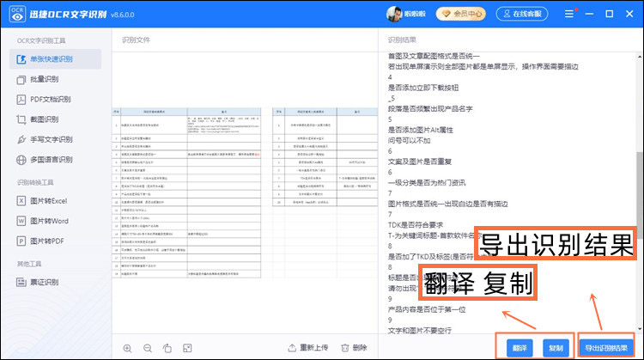Click the zoom in magnifier icon
644x360 pixels.
pyautogui.click(x=128, y=348)
